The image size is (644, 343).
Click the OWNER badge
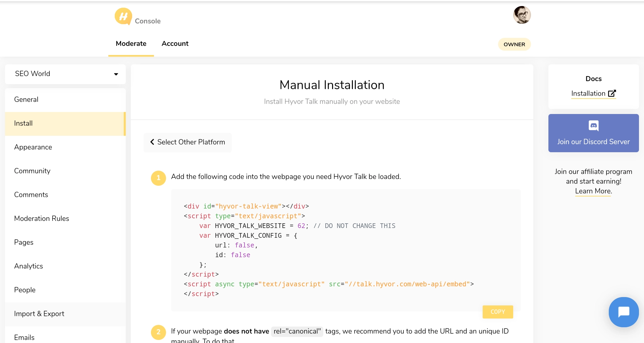pyautogui.click(x=514, y=44)
